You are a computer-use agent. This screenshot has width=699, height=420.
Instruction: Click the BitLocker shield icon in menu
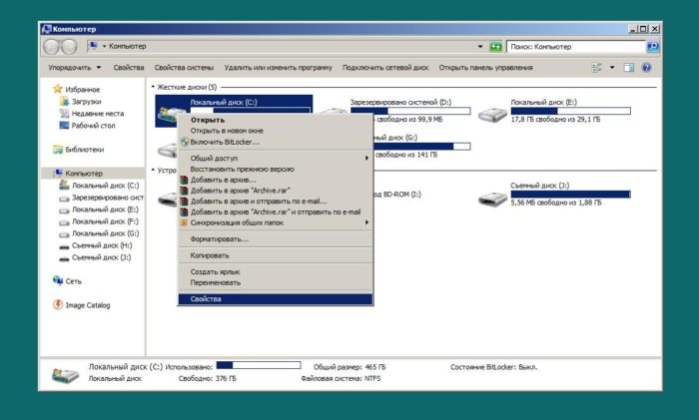(x=184, y=142)
